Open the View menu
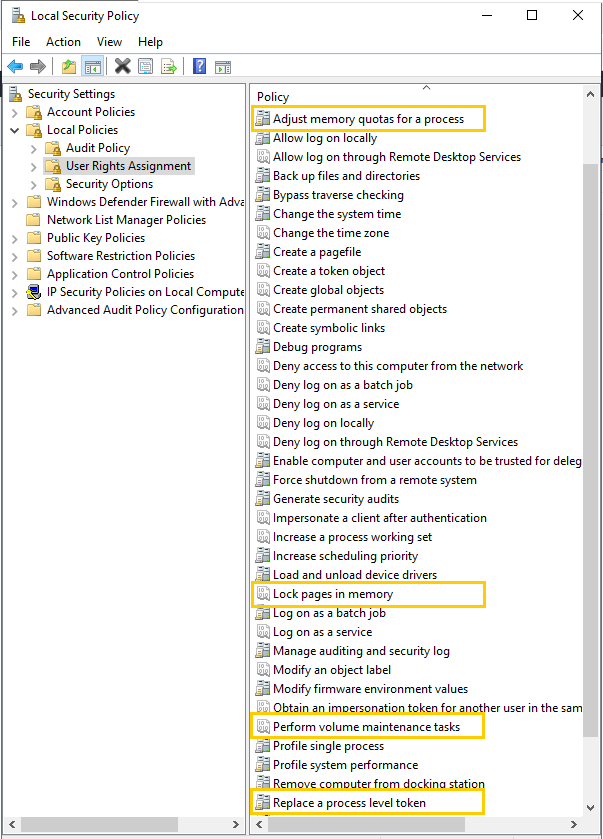This screenshot has width=603, height=839. 109,42
